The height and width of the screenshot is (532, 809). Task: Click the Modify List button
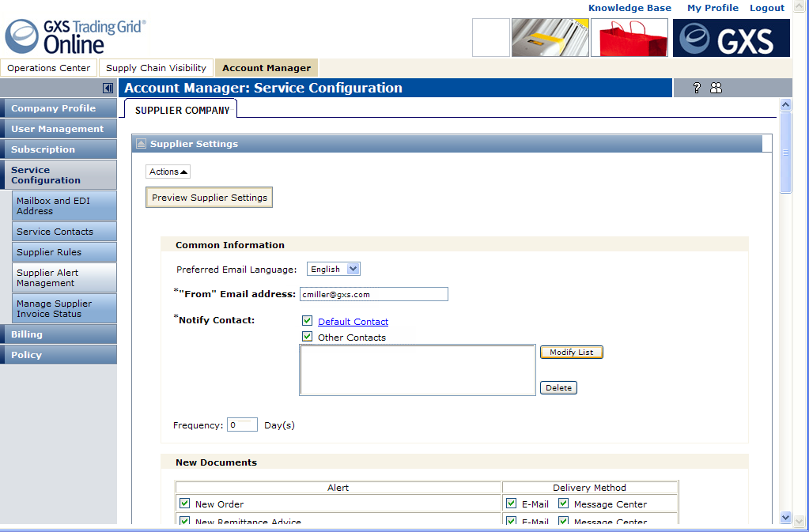pyautogui.click(x=572, y=352)
